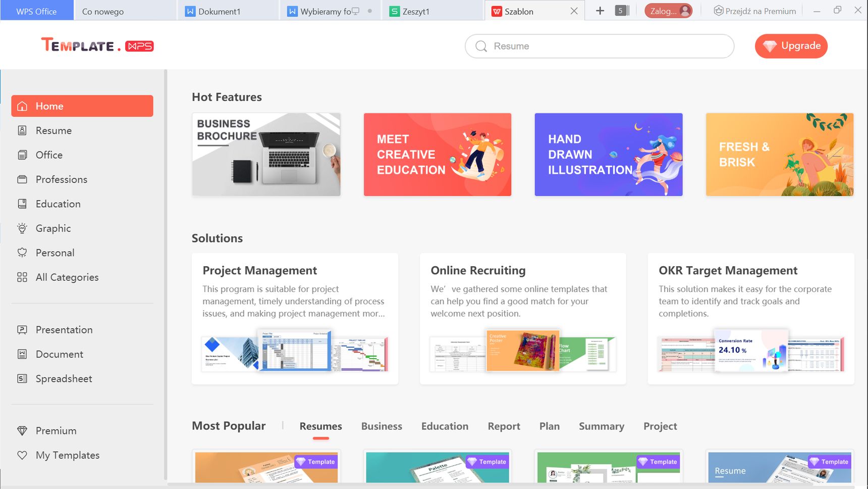Click the Upgrade button
Screen dimensions: 868x489
coord(791,46)
